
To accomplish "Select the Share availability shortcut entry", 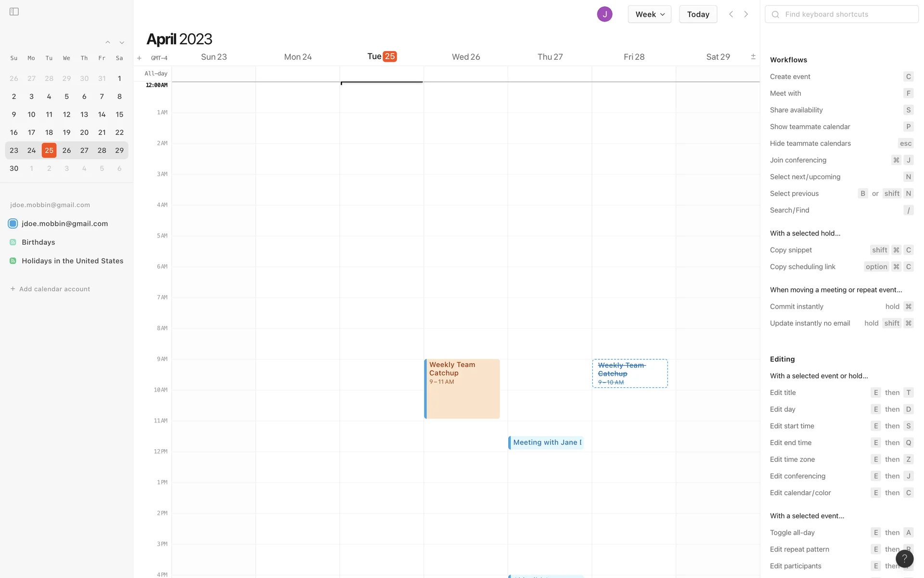I will 796,110.
